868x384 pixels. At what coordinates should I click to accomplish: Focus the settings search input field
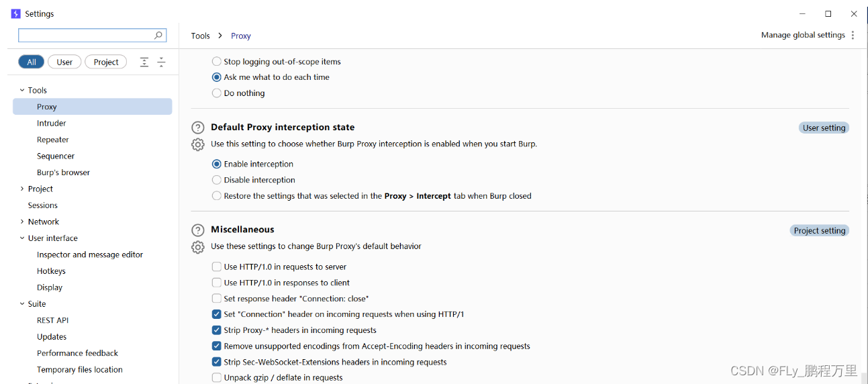[92, 35]
